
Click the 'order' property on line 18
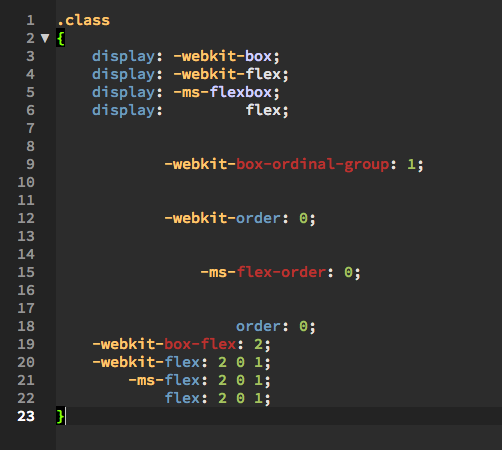pos(259,326)
